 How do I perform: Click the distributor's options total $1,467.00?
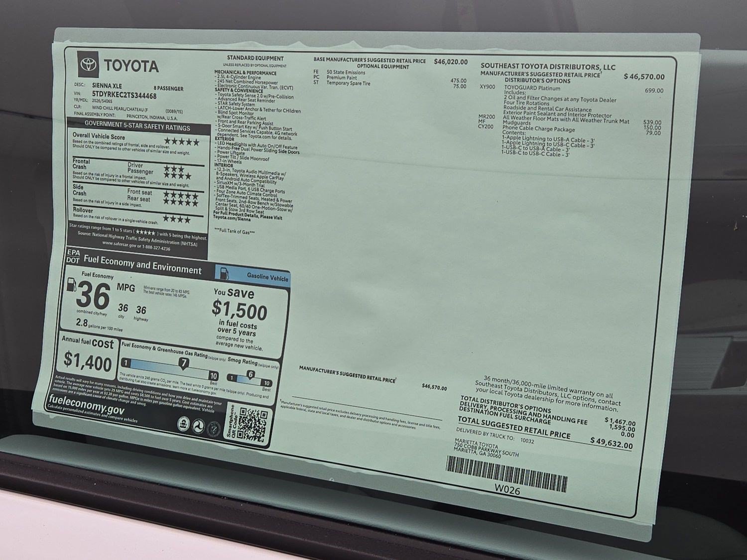tap(620, 422)
